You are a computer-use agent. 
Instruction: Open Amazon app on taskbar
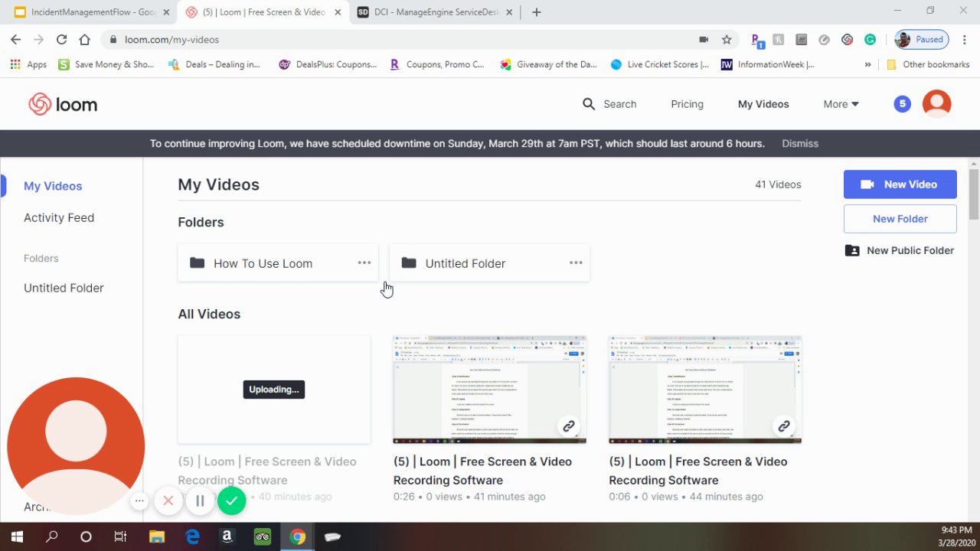(227, 536)
